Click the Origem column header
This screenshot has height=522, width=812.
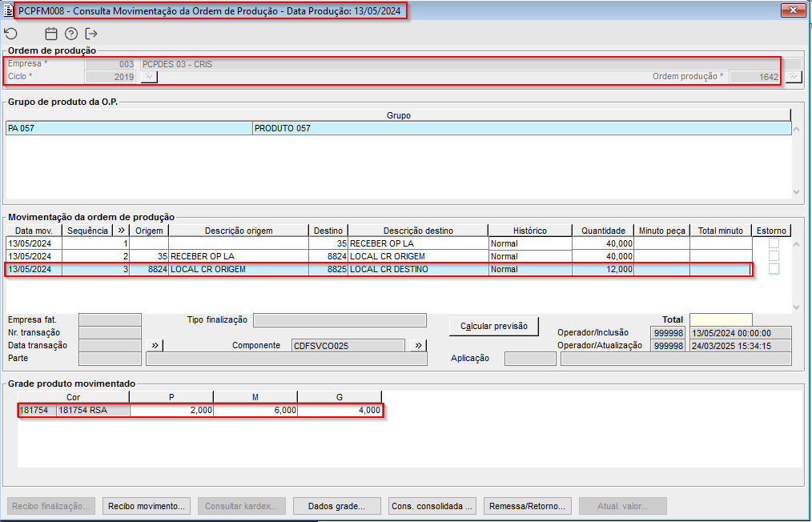point(149,231)
